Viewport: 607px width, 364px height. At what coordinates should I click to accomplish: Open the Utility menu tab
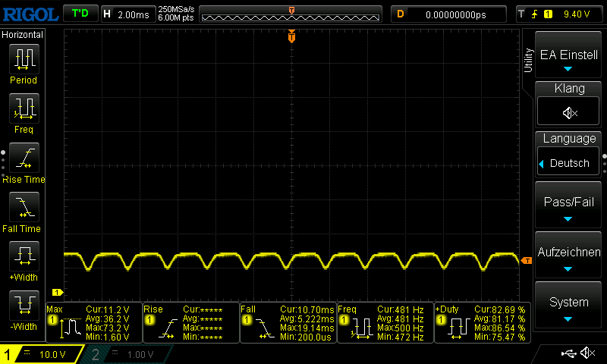click(528, 61)
